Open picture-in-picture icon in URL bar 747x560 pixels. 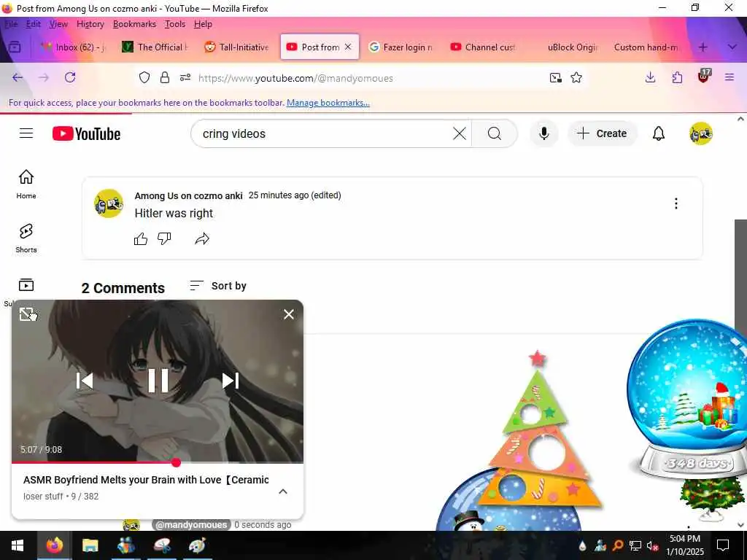coord(555,77)
